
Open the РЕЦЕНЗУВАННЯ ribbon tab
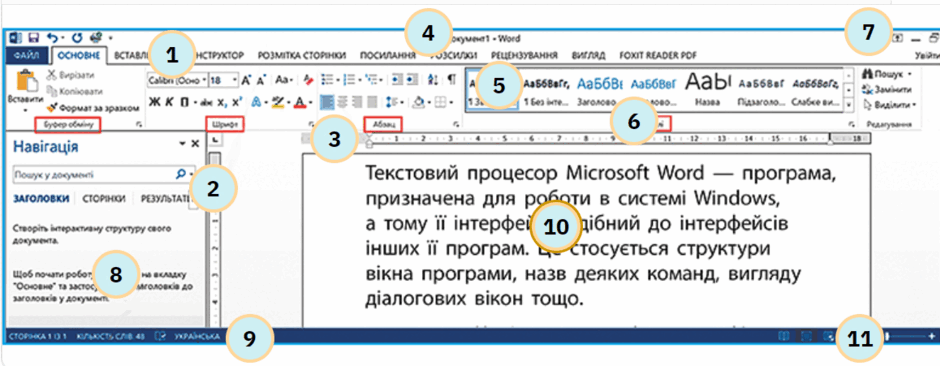525,56
